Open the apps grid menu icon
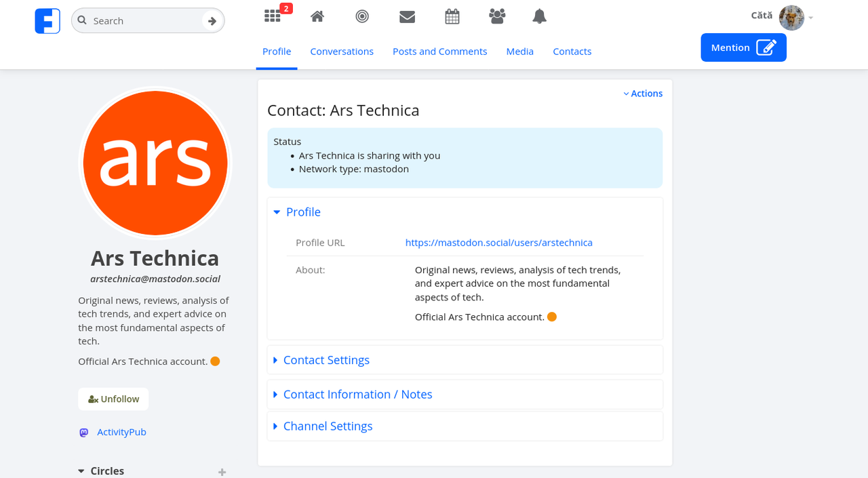868x478 pixels. pos(272,16)
